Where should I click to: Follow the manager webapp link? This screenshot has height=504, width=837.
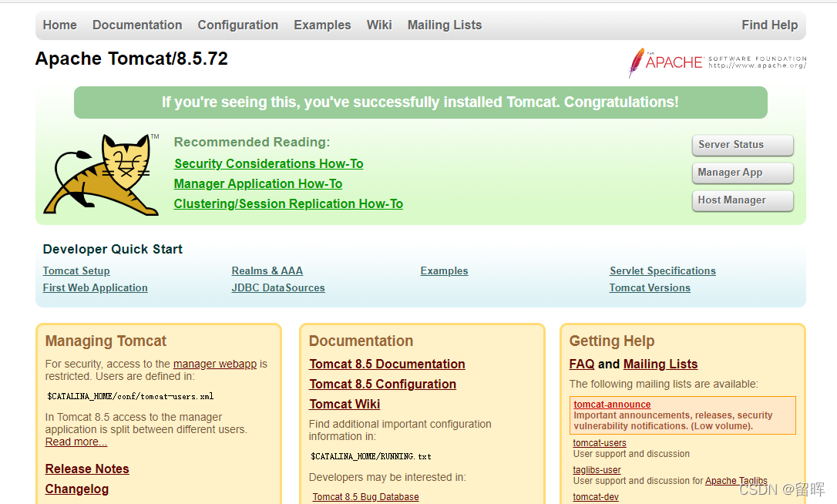214,364
